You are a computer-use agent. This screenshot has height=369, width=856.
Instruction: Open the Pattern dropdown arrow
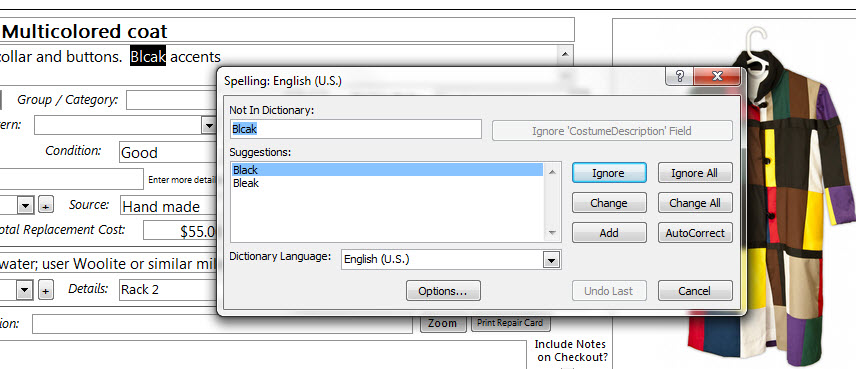(x=209, y=126)
